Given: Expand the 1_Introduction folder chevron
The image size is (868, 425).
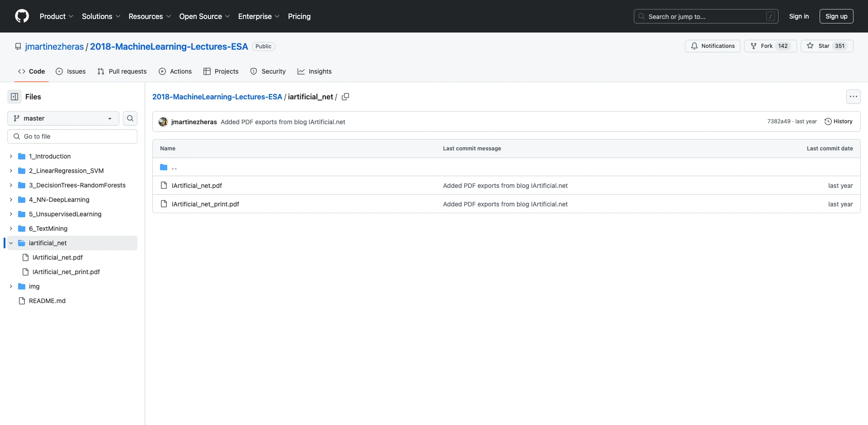Looking at the screenshot, I should [x=11, y=156].
